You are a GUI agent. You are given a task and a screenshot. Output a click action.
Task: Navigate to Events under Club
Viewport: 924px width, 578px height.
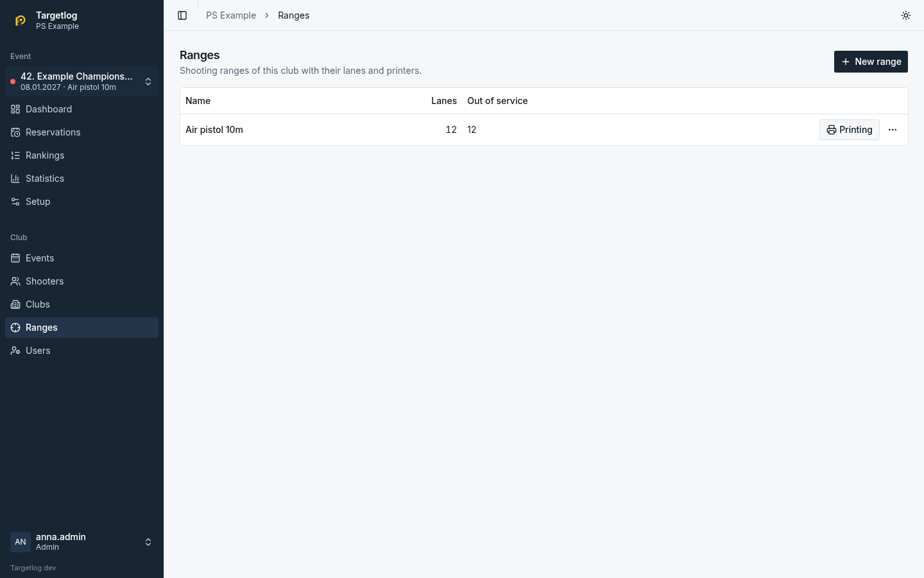[81, 258]
